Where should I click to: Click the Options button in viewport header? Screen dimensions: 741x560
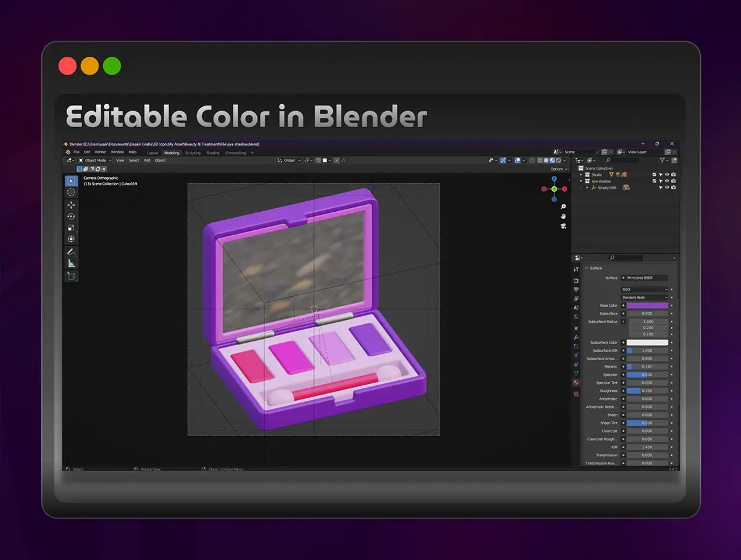pyautogui.click(x=558, y=169)
